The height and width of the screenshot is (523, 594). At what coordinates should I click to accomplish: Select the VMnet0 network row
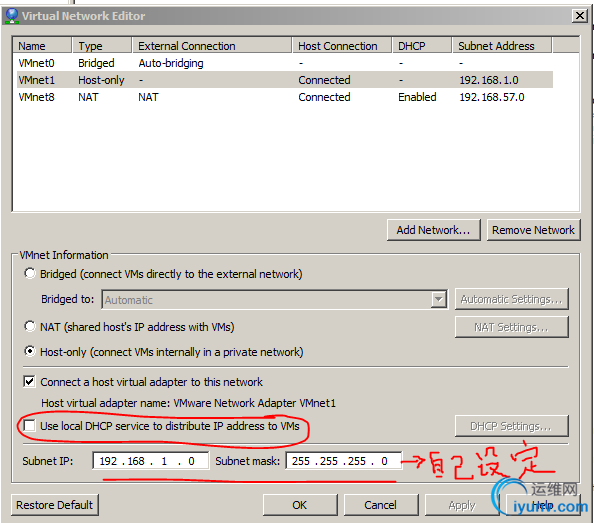click(x=285, y=63)
